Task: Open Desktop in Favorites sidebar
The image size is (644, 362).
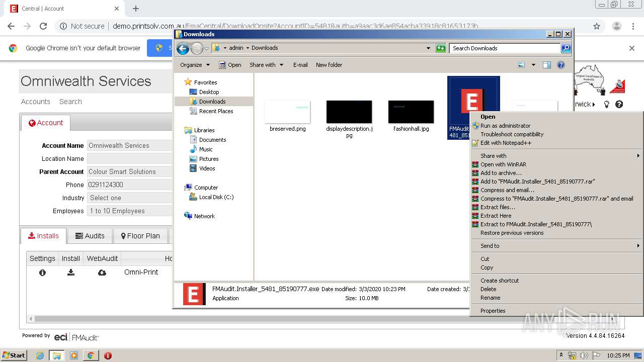Action: [x=204, y=92]
